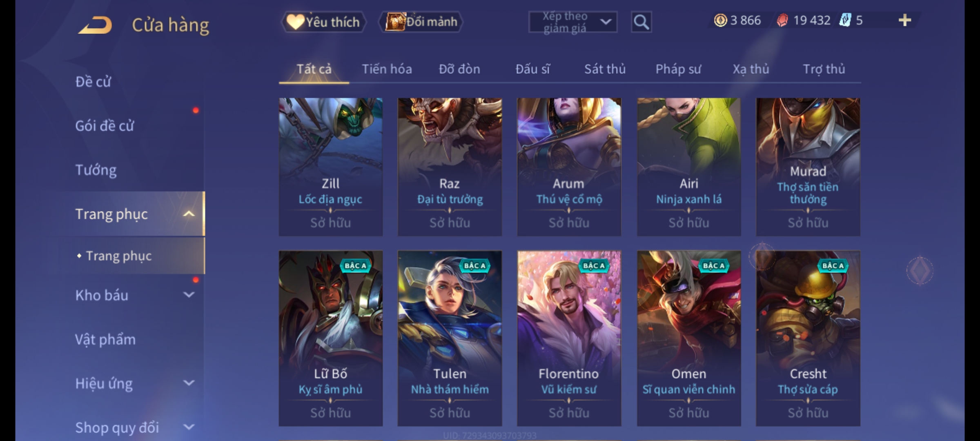The image size is (980, 441).
Task: Open Đổi mảnh fragment exchange
Action: (x=421, y=22)
